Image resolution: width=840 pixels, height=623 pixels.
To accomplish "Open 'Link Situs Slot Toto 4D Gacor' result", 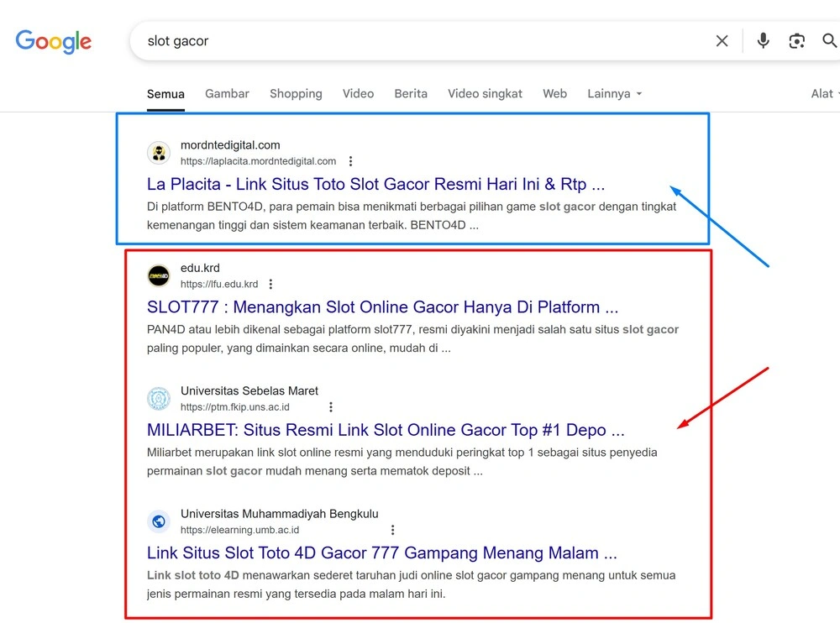I will pyautogui.click(x=382, y=552).
